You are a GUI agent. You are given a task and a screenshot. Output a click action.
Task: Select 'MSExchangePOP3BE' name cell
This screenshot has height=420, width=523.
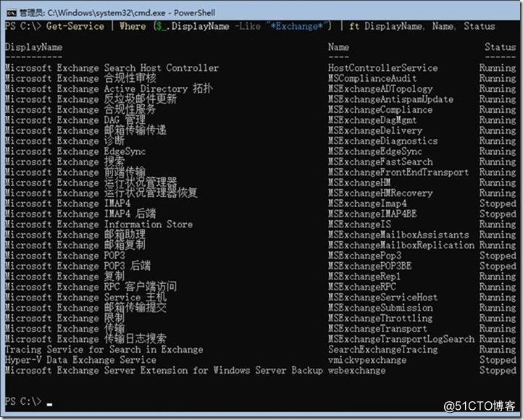(369, 266)
